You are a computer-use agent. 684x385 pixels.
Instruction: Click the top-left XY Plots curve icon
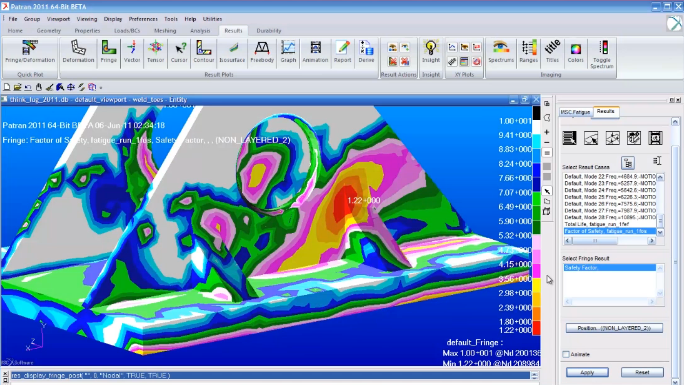452,48
